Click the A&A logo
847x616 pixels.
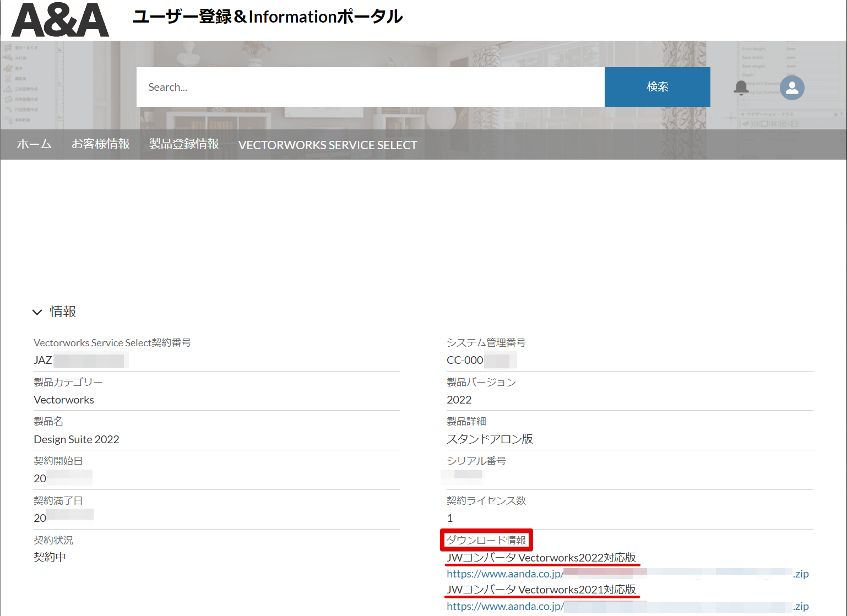60,20
